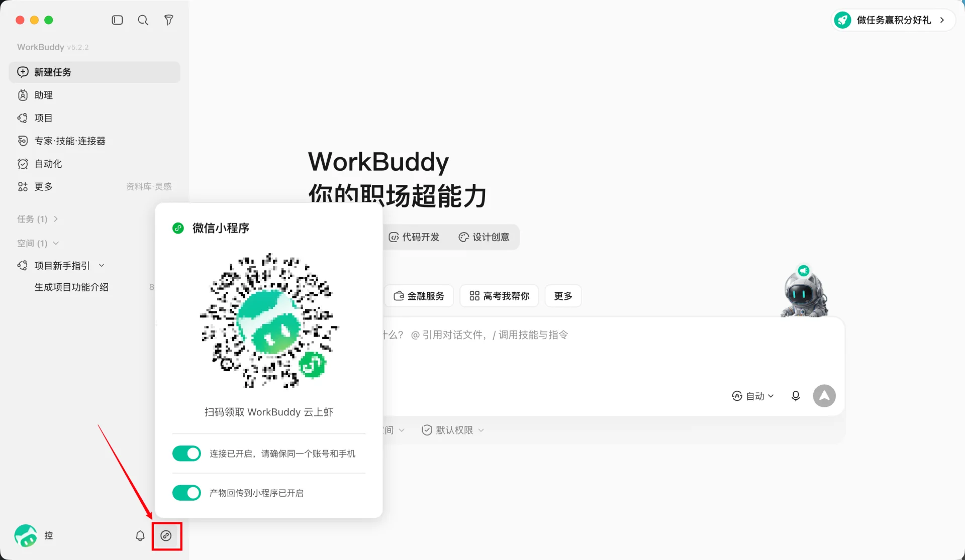Go to 项目 in the sidebar
This screenshot has width=965, height=560.
(94, 118)
